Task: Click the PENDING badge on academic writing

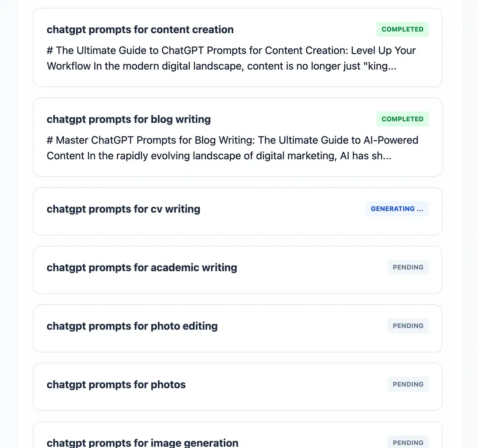Action: point(408,267)
